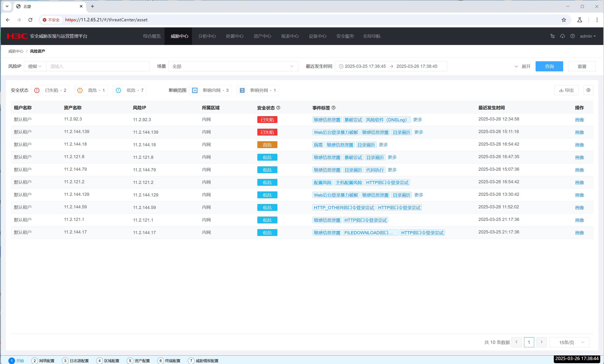Image resolution: width=604 pixels, height=364 pixels.
Task: Open the 模糊 match mode dropdown
Action: 35,66
